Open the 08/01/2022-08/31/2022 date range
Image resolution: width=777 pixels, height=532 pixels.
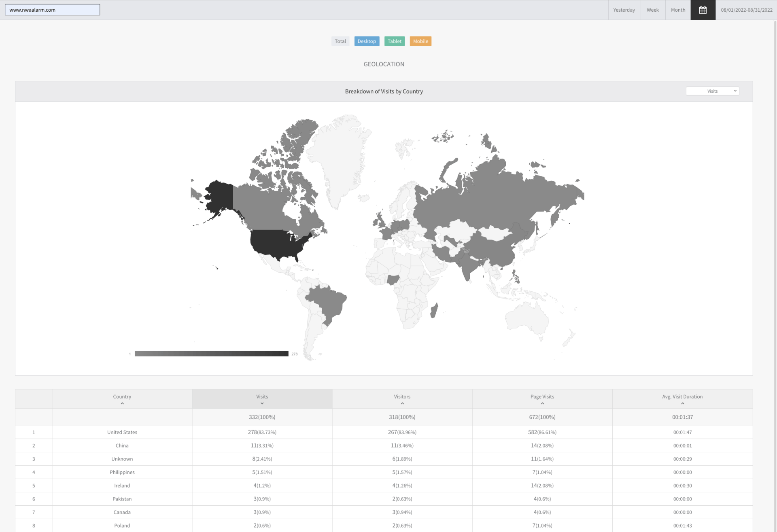click(x=746, y=10)
